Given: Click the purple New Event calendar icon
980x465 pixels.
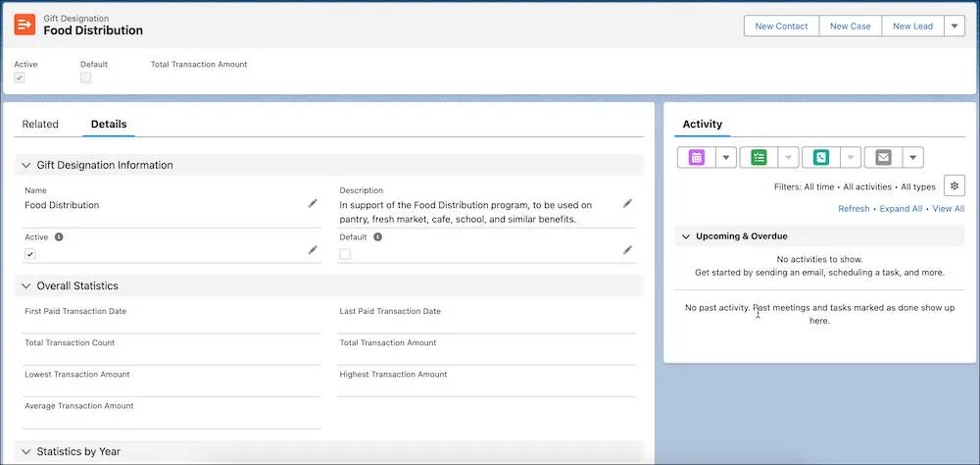Looking at the screenshot, I should pos(696,158).
